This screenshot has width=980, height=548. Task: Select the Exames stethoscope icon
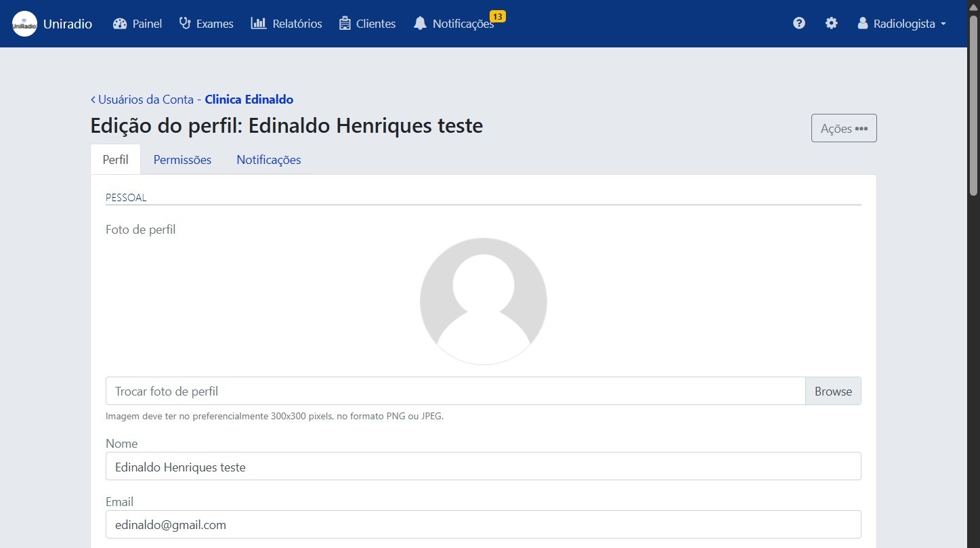[x=184, y=23]
